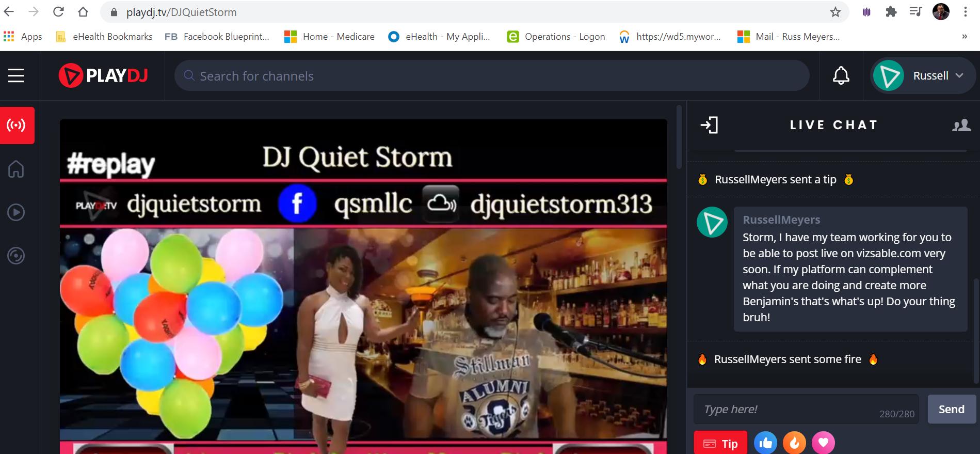
Task: Go back in browser
Action: coord(9,12)
